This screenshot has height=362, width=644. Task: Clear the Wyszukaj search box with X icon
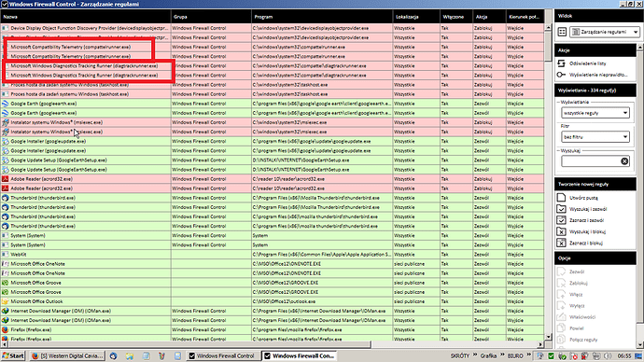click(x=624, y=161)
